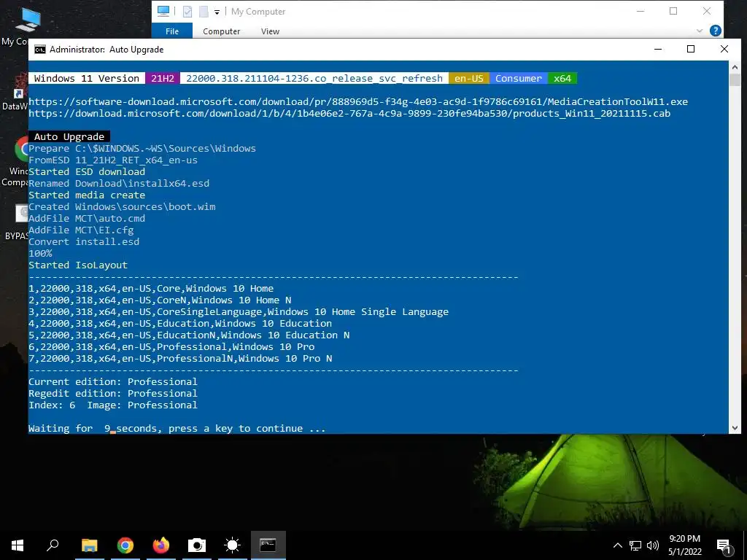Open the camera app in taskbar

[x=197, y=545]
